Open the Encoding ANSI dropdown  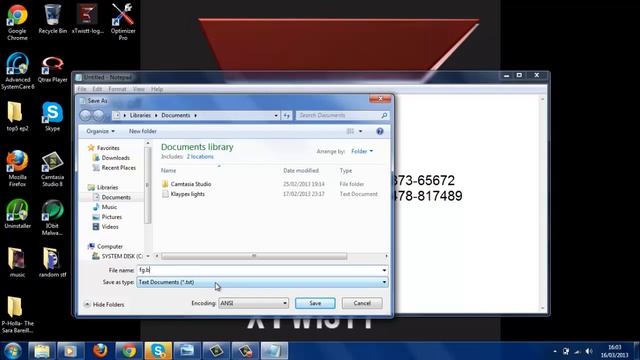coord(253,303)
